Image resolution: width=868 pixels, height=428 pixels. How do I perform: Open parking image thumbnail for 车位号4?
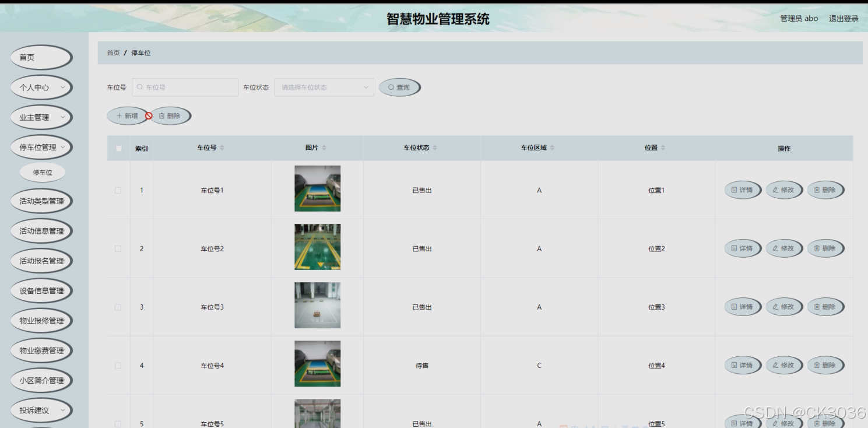317,364
